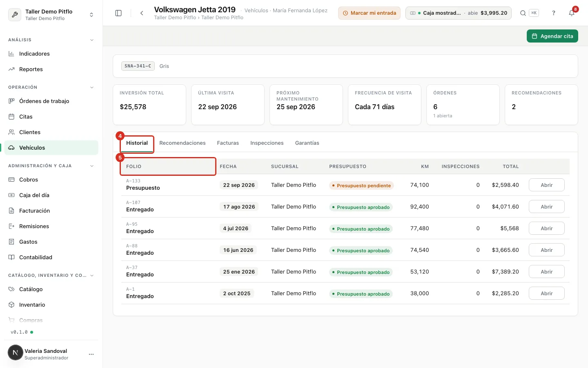
Task: Open search with the magnifier icon
Action: point(523,13)
